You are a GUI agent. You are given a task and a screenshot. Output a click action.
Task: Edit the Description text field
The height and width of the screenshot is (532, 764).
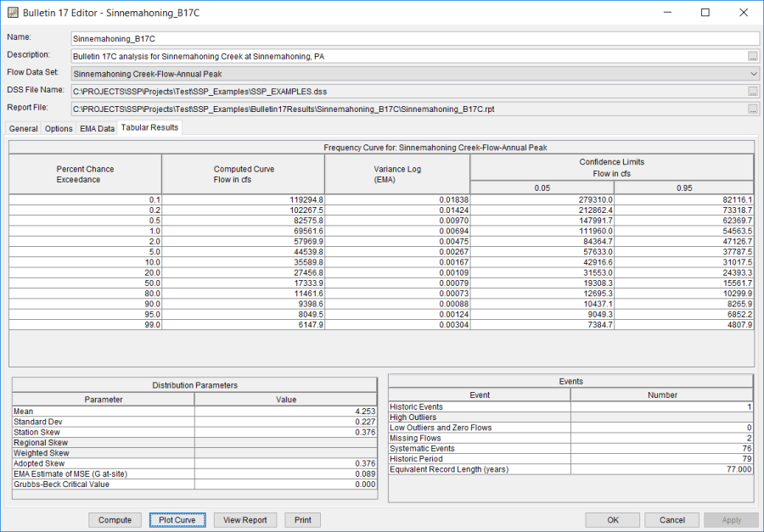click(255, 55)
